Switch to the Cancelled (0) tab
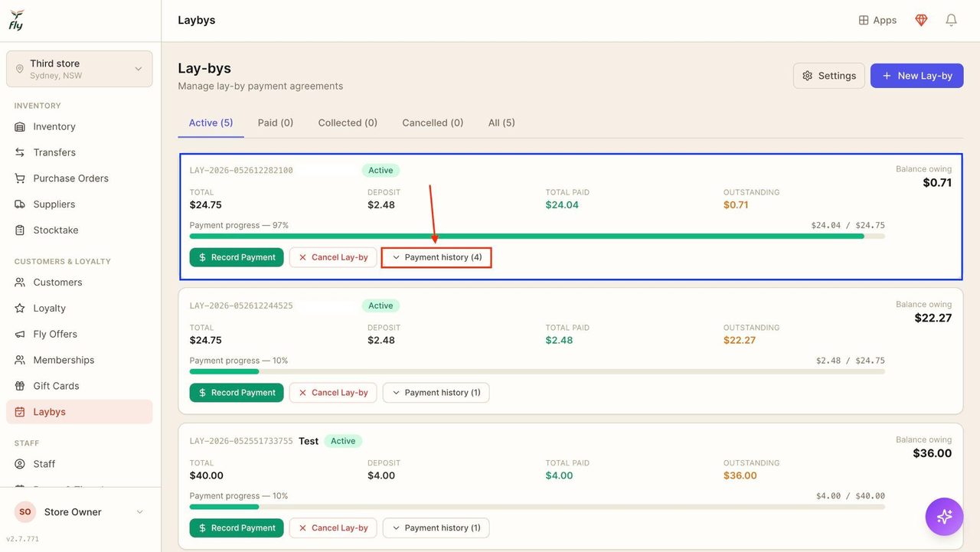This screenshot has height=552, width=980. [433, 122]
